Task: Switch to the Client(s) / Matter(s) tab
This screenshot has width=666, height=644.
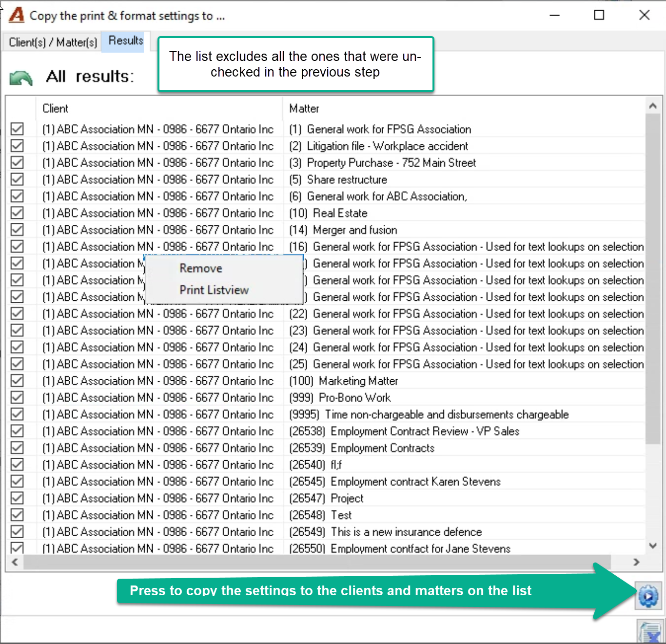Action: [53, 42]
